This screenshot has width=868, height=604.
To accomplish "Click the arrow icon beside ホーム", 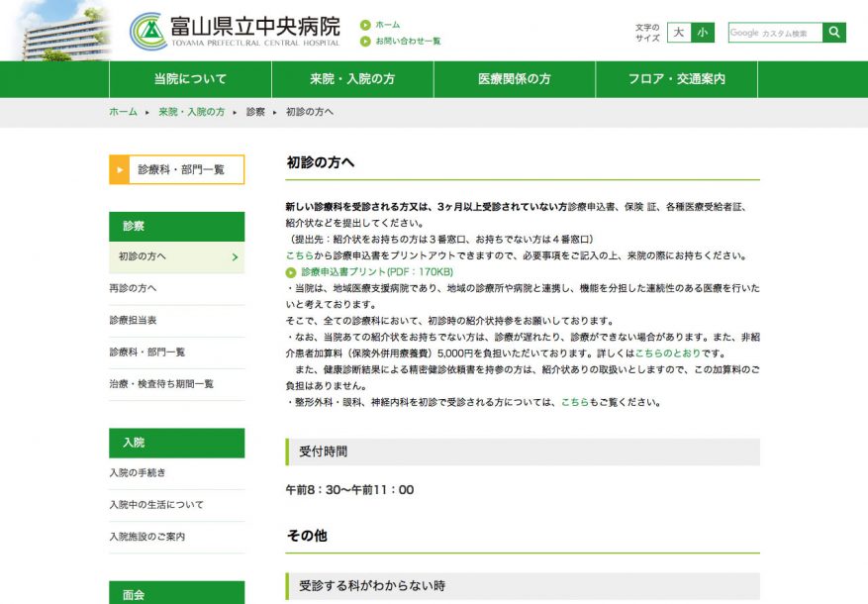I will coord(364,25).
